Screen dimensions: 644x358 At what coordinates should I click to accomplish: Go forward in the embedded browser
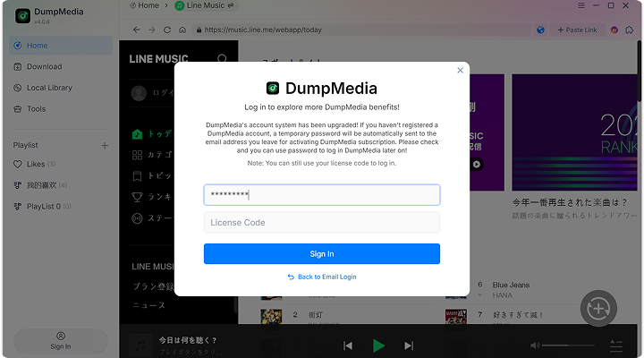pos(151,30)
